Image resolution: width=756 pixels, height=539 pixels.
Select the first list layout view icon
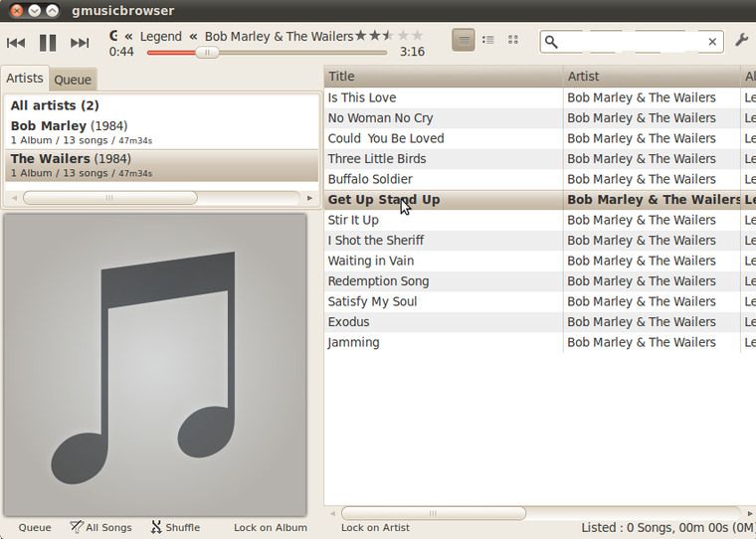coord(464,40)
